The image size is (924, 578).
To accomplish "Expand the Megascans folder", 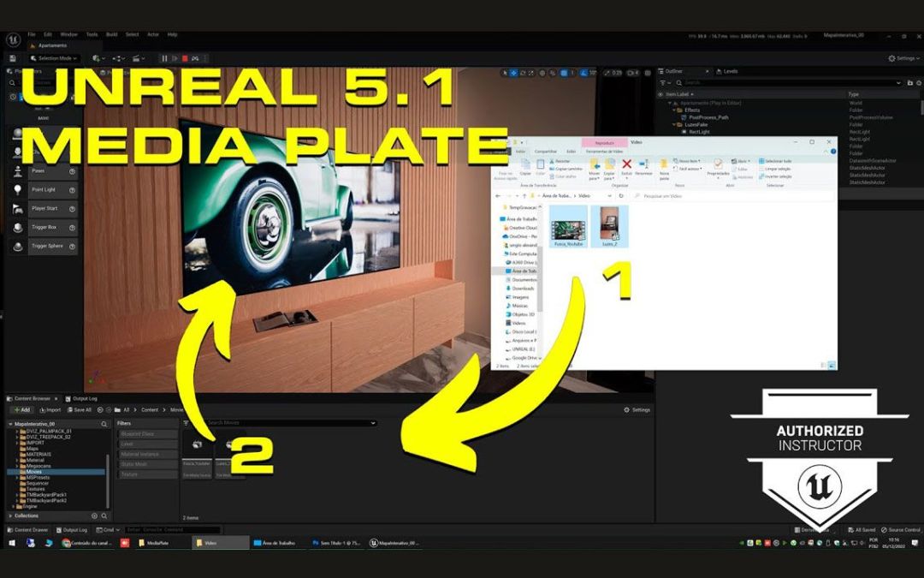I will 17,466.
